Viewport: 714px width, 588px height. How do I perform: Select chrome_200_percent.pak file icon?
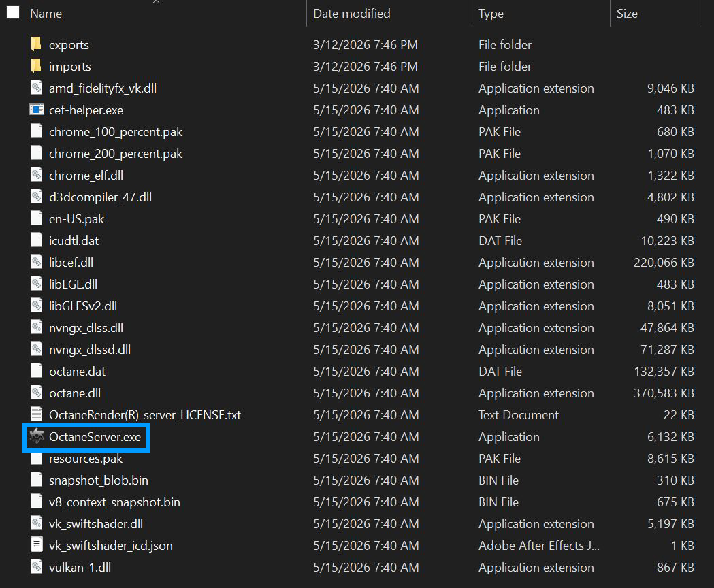coord(37,153)
